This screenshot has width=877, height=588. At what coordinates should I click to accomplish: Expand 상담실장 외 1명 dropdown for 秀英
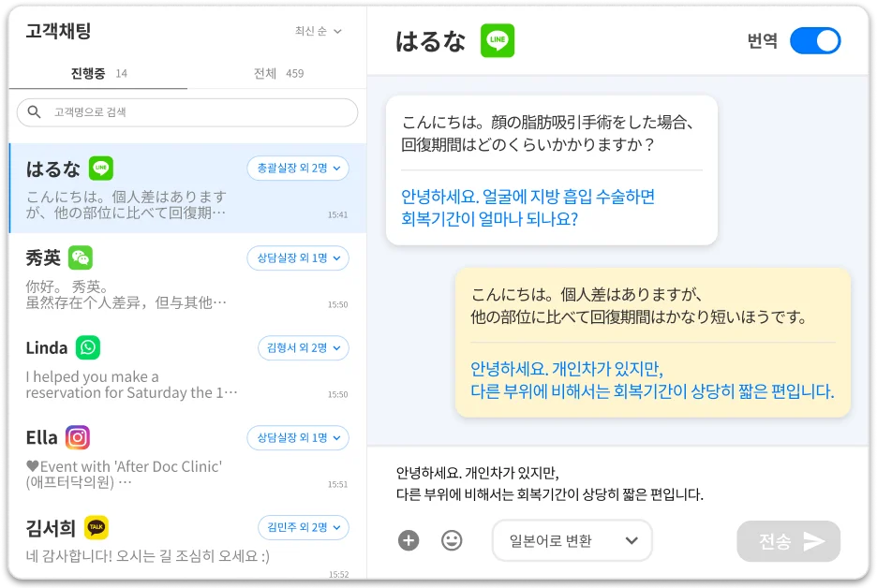click(x=298, y=258)
